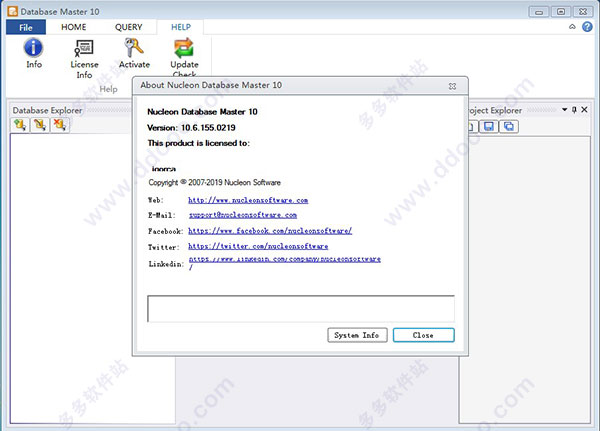600x431 pixels.
Task: Click the System Info button
Action: pyautogui.click(x=357, y=335)
